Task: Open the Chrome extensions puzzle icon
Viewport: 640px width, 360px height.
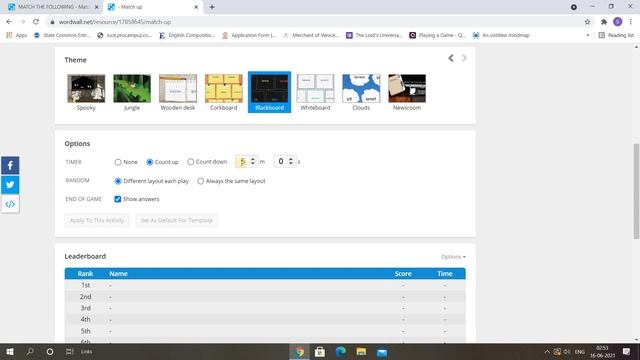Action: click(x=604, y=22)
